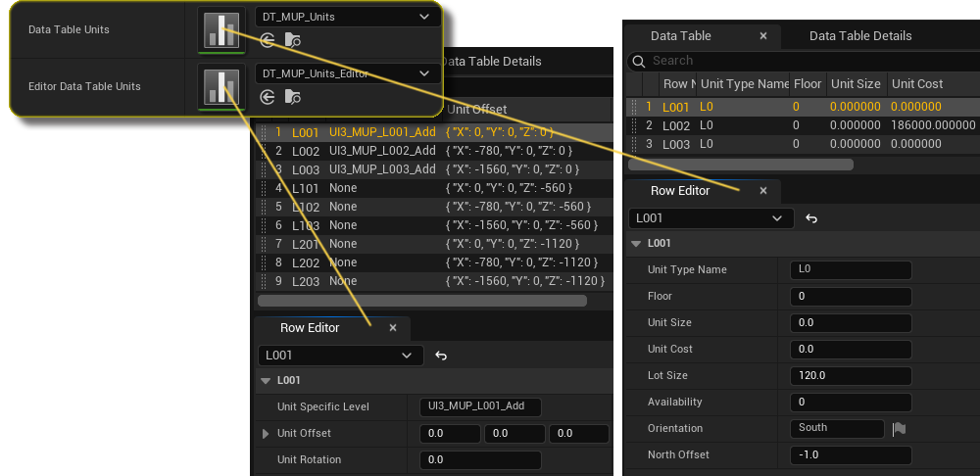Browse to DT_MUP_Units_Editor in Content Browser
This screenshot has width=980, height=476.
pos(292,97)
